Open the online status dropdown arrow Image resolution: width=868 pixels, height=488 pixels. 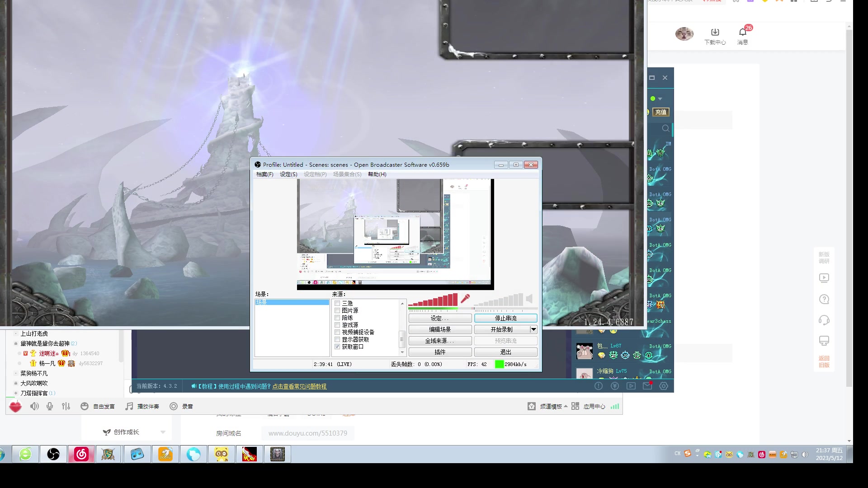tap(660, 99)
